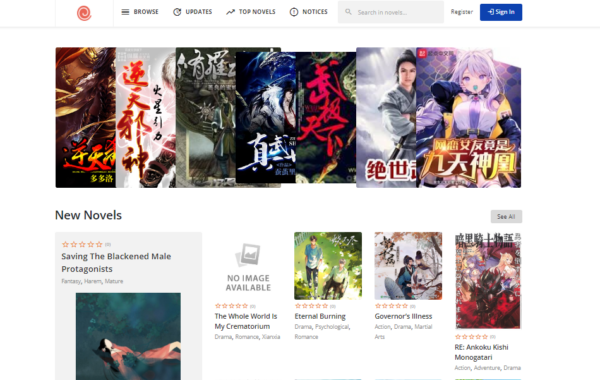The height and width of the screenshot is (380, 600).
Task: Click the hamburger icon beside Browse
Action: (125, 12)
